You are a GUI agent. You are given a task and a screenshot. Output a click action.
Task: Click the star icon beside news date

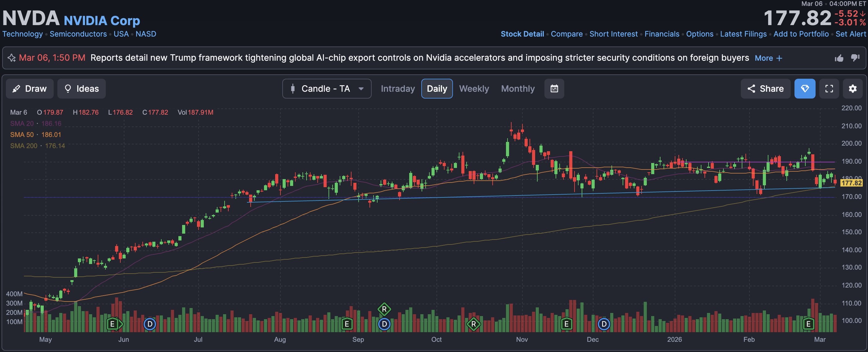[x=12, y=58]
